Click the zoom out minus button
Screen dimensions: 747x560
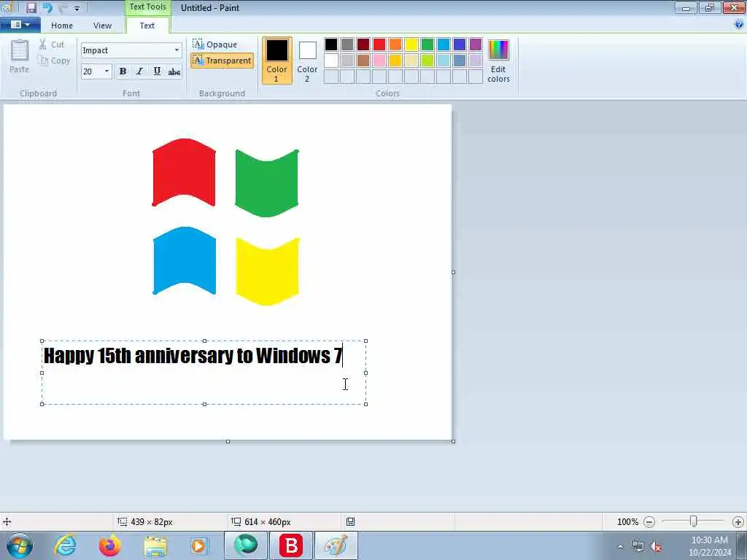click(649, 522)
